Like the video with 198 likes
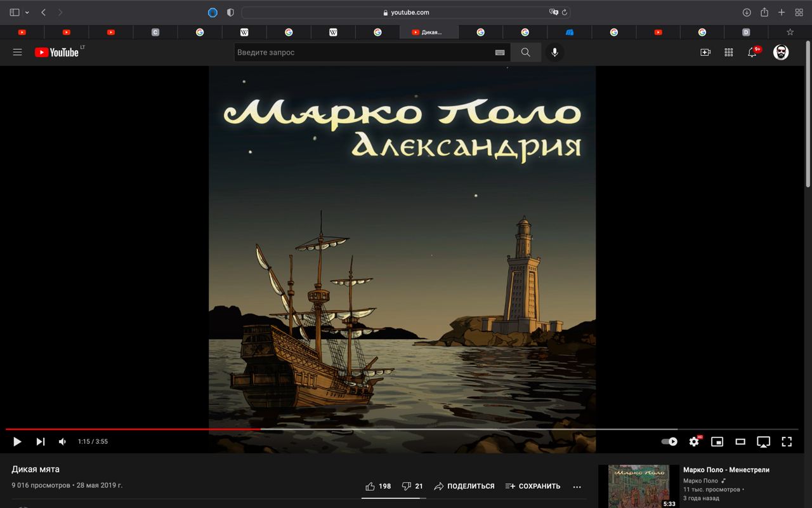812x508 pixels. [x=378, y=486]
